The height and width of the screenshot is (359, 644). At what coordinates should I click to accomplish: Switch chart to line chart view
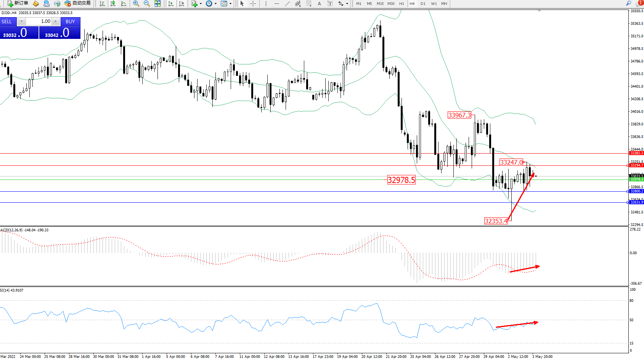coord(124,3)
